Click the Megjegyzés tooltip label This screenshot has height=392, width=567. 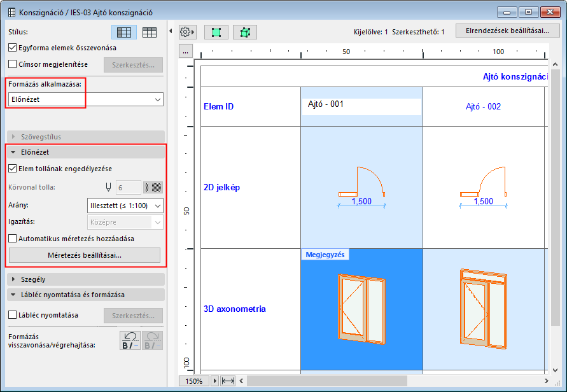325,255
